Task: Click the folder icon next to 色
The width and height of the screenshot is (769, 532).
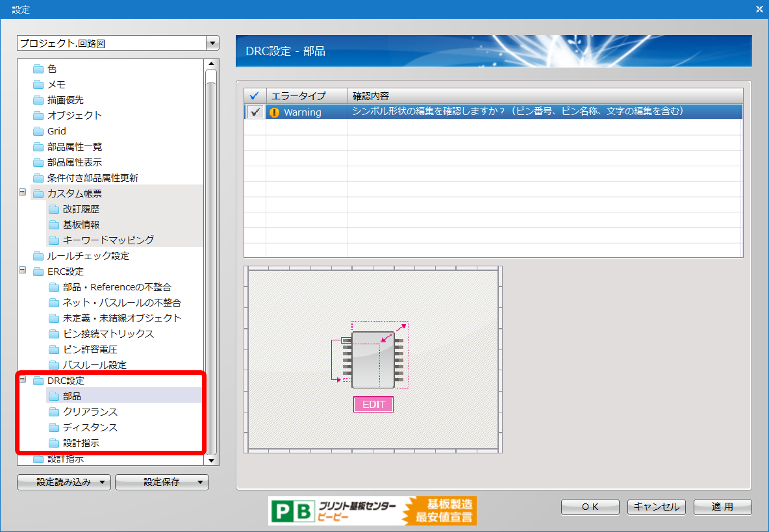Action: [38, 69]
